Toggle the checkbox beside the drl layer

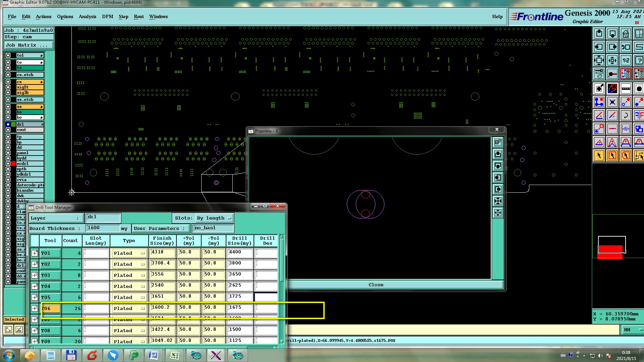click(8, 124)
